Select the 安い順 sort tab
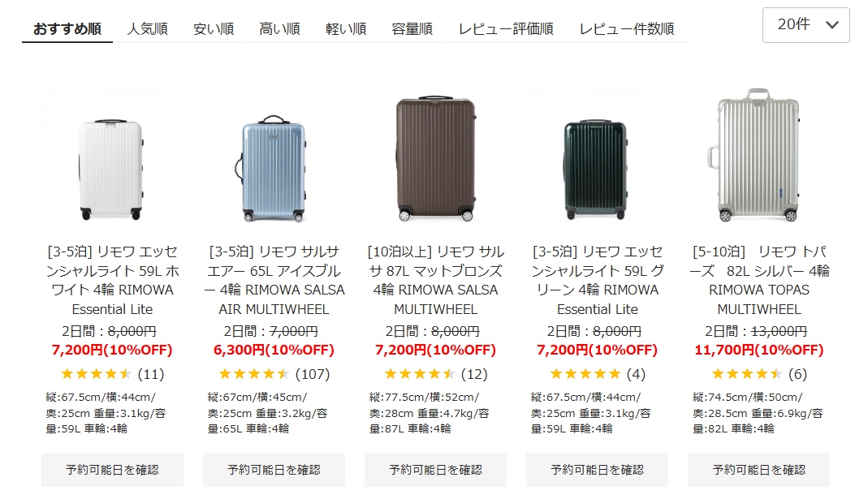The height and width of the screenshot is (499, 868). pyautogui.click(x=214, y=29)
